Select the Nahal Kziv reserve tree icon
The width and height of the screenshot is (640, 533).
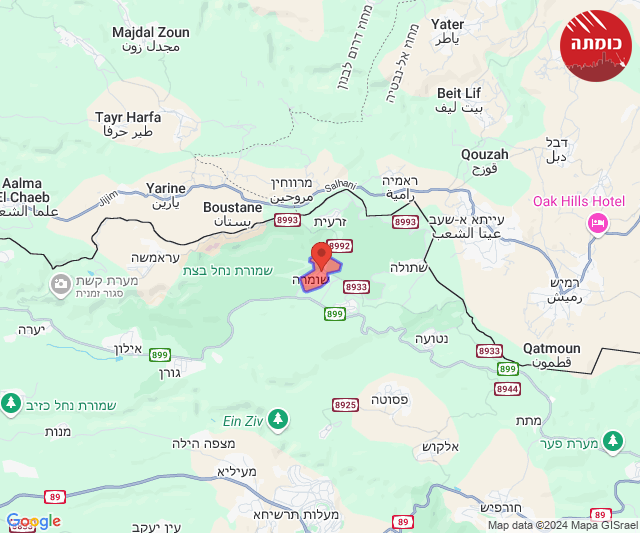11,404
